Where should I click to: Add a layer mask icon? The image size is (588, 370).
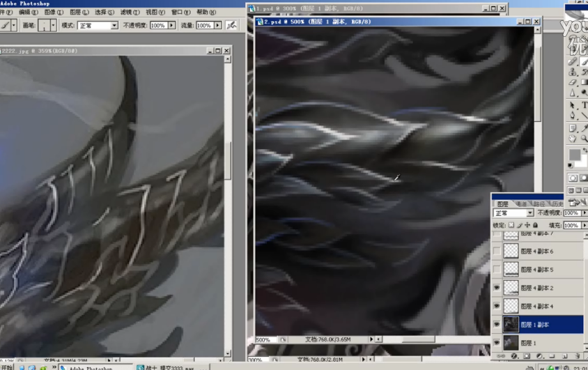click(527, 356)
